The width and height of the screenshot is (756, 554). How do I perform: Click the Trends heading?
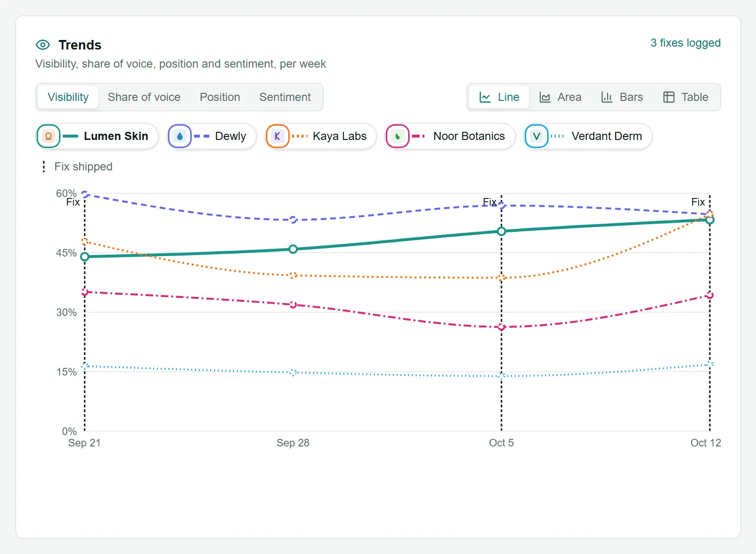click(80, 45)
